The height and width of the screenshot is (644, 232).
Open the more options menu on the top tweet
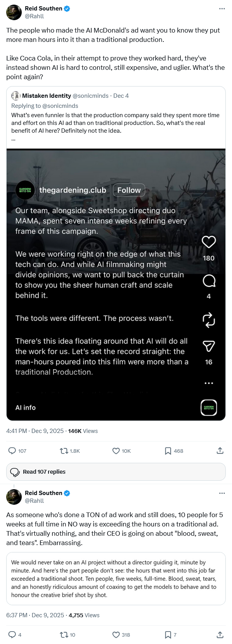(x=222, y=9)
